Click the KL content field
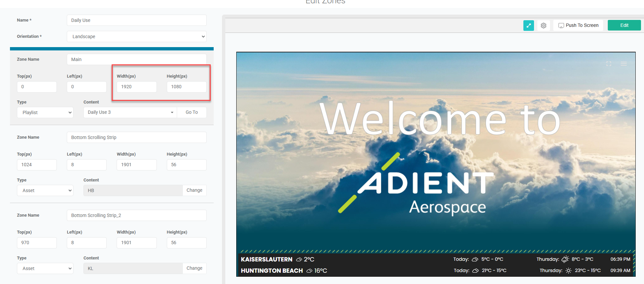 133,268
